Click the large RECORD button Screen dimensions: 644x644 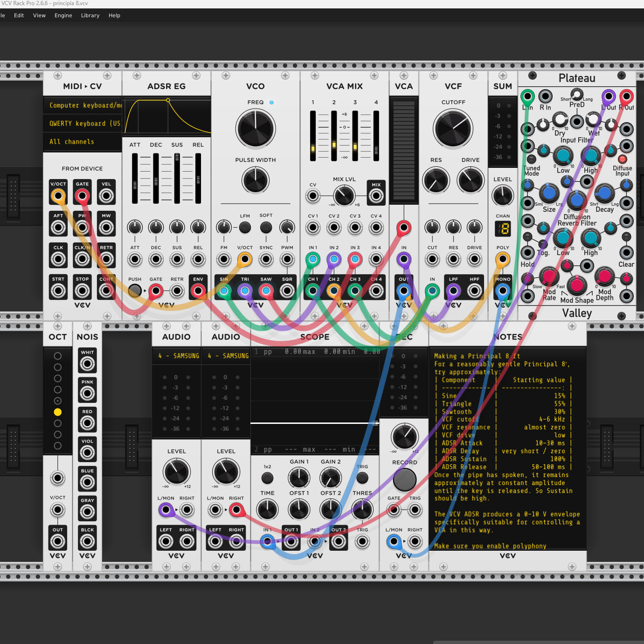click(x=404, y=479)
